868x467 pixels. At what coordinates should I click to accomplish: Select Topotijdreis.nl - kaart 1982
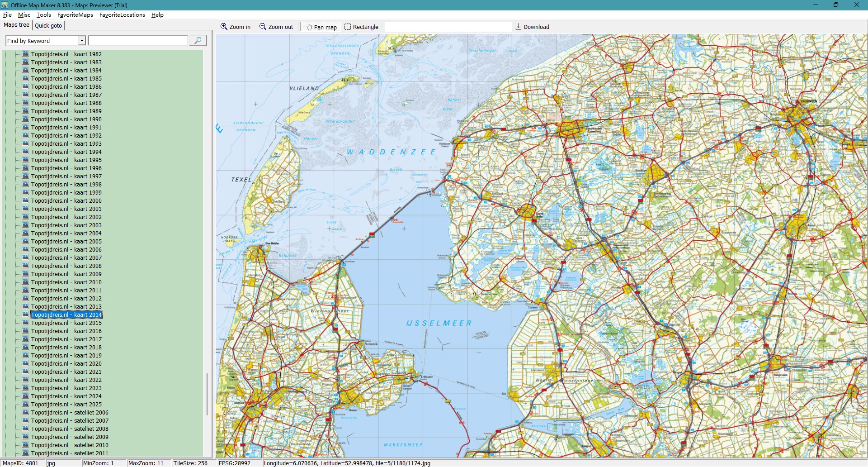tap(66, 54)
